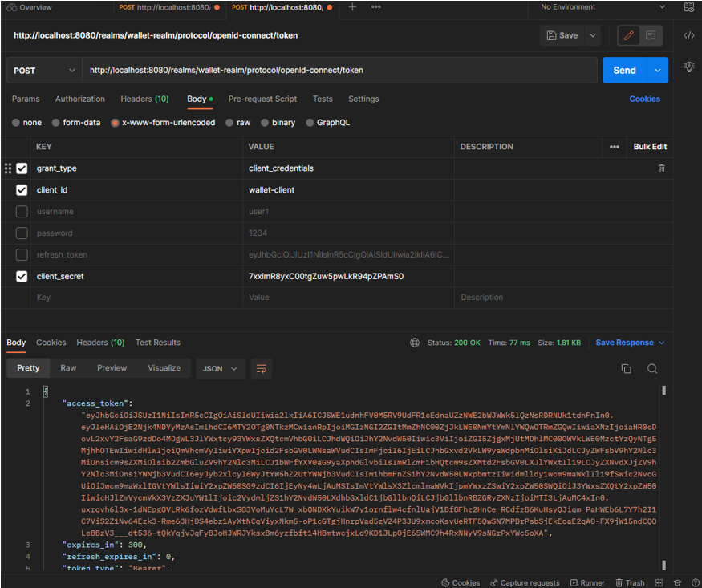This screenshot has width=702, height=588.
Task: Click the blue Send button
Action: [x=624, y=71]
